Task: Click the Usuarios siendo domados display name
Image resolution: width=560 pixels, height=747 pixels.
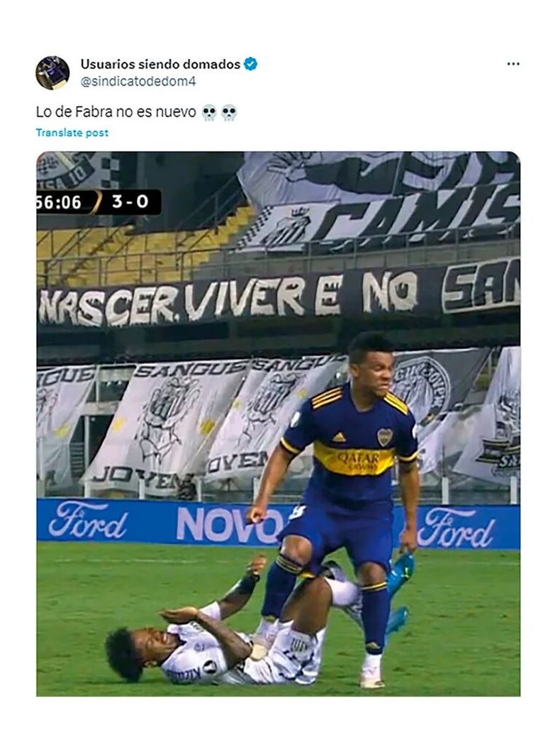Action: click(160, 64)
